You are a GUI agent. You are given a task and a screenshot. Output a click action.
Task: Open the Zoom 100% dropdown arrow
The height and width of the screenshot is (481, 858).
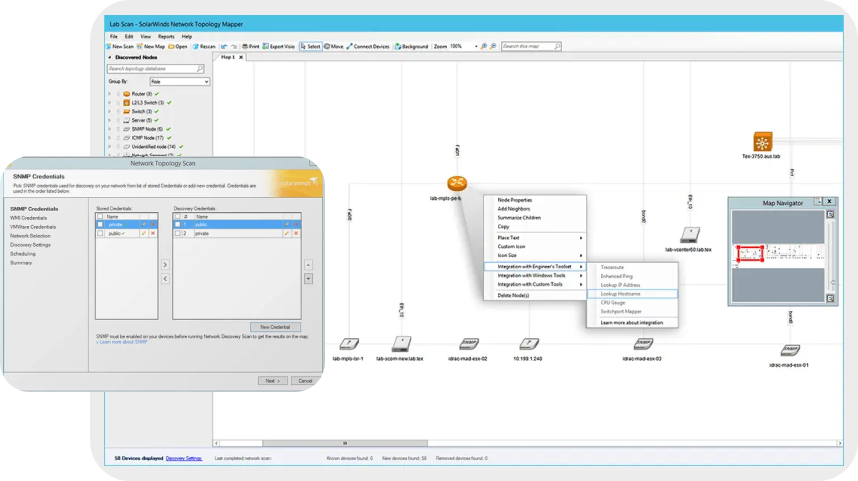point(476,47)
